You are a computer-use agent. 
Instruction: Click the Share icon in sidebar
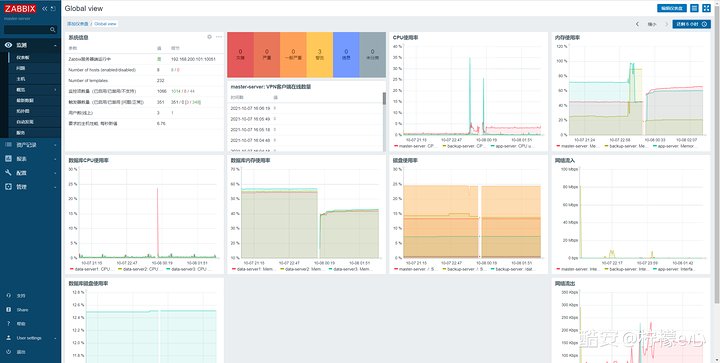pyautogui.click(x=8, y=310)
